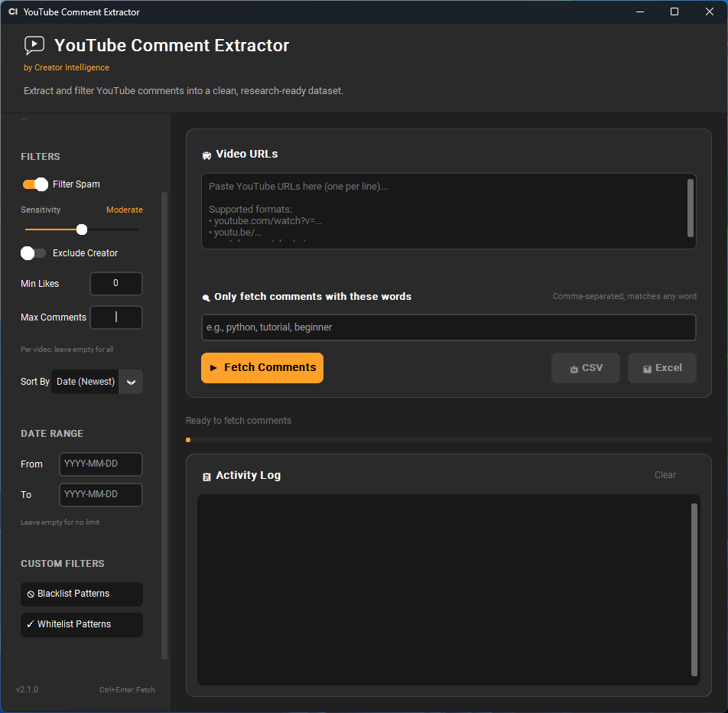Screen dimensions: 728x713
Task: Click the Video URLs section icon
Action: [206, 155]
